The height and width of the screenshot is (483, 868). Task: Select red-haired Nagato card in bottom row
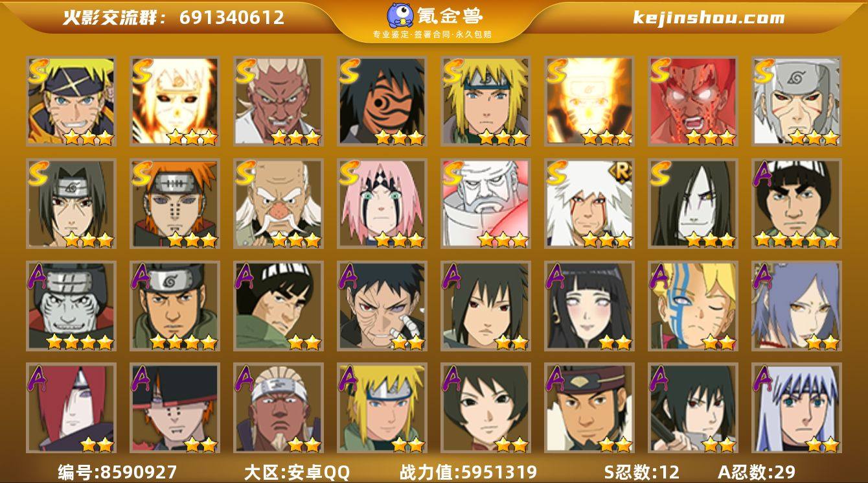click(x=71, y=408)
